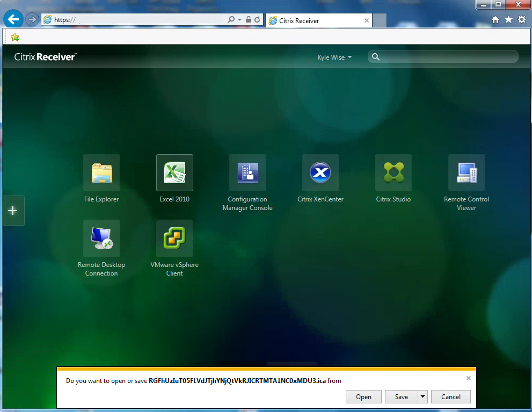This screenshot has width=532, height=412.
Task: Launch Configuration Manager Console
Action: (247, 173)
